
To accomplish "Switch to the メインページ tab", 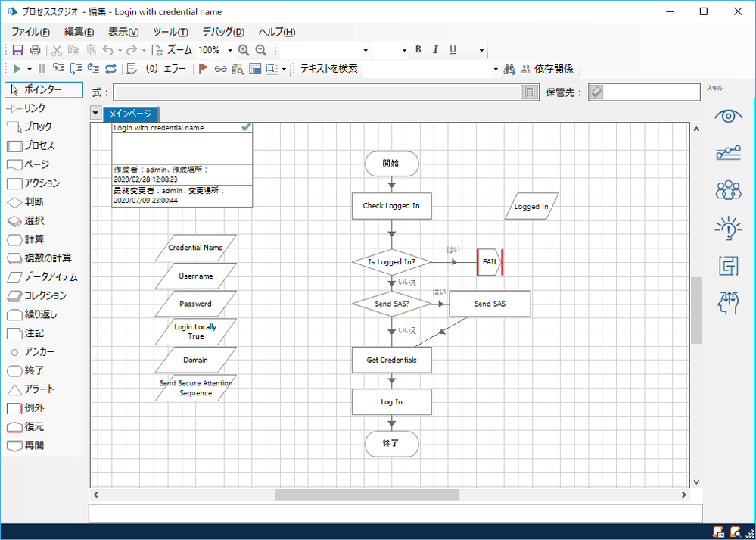I will (x=130, y=114).
